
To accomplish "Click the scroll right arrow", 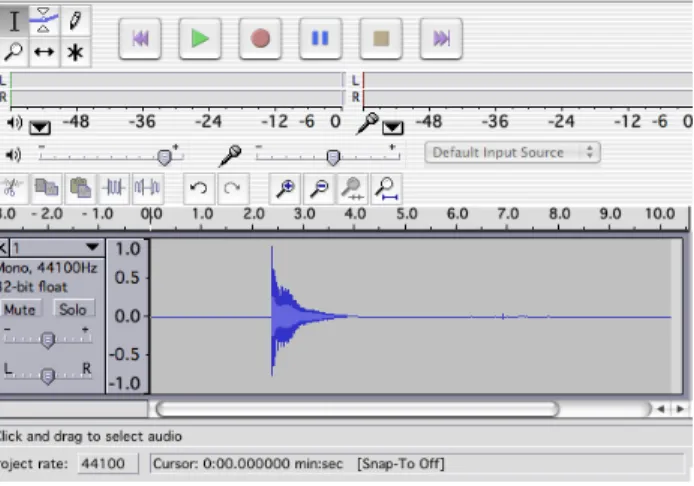I will 680,409.
